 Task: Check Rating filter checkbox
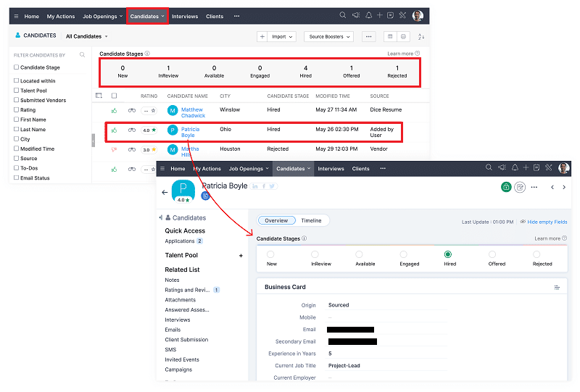(x=16, y=109)
